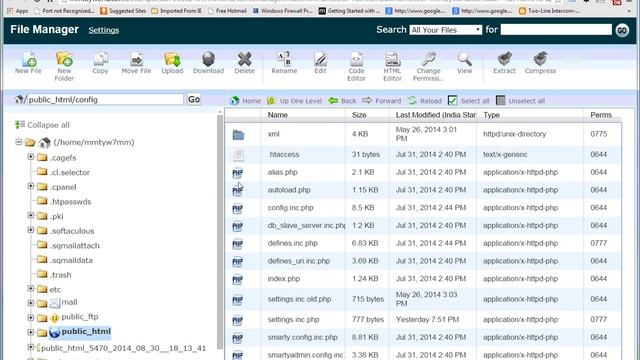Image resolution: width=640 pixels, height=360 pixels.
Task: Extract the selected archive
Action: (x=504, y=62)
